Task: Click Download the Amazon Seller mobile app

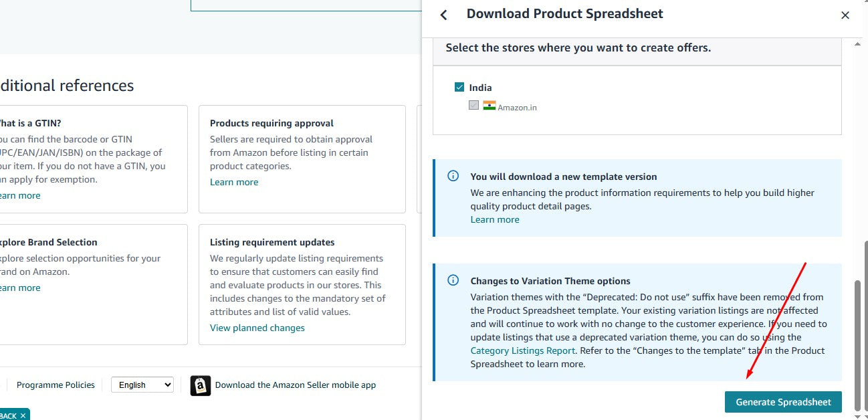Action: [296, 385]
